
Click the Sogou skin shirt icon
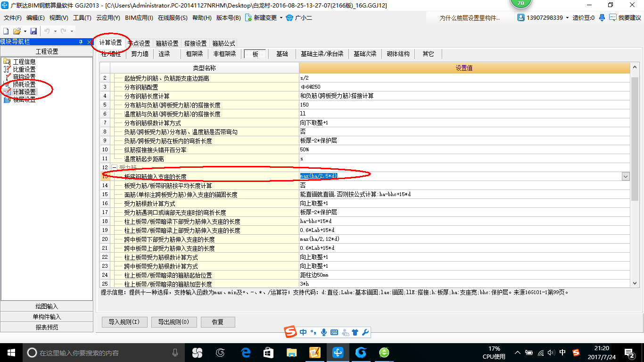(355, 332)
